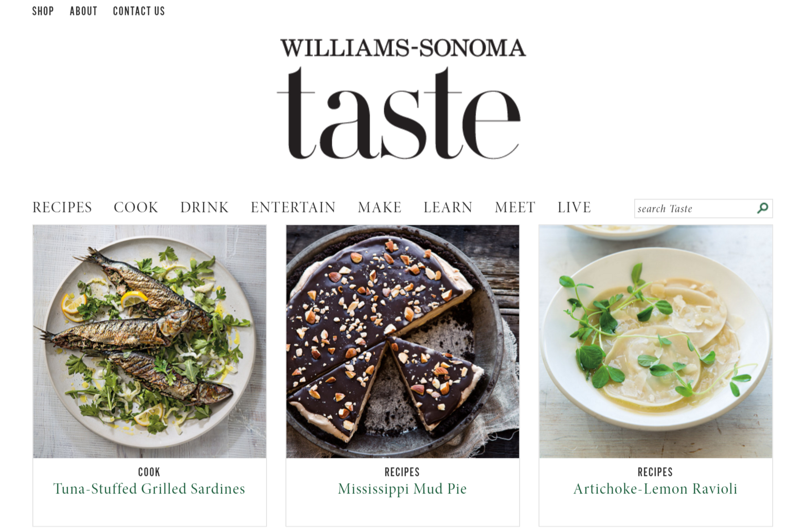Open the Meet menu section
805x532 pixels.
[x=515, y=207]
